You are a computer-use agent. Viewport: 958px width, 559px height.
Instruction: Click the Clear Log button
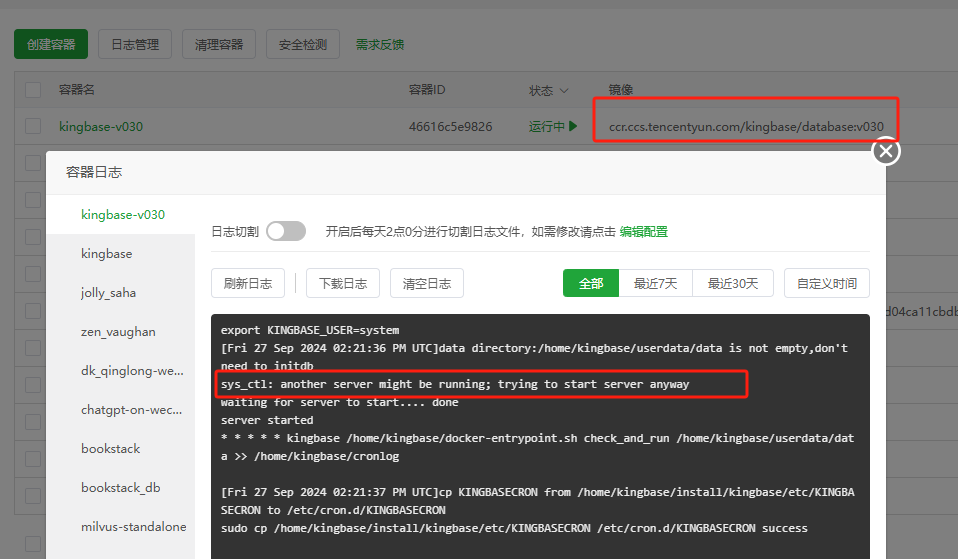pos(426,283)
